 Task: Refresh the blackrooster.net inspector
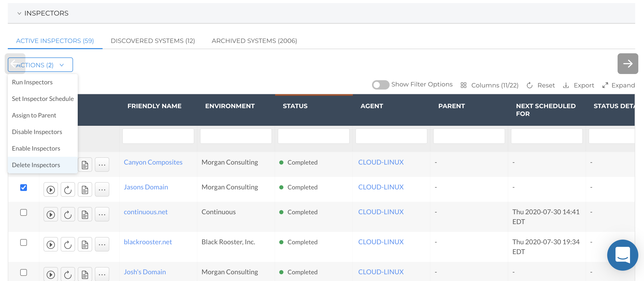pos(68,245)
